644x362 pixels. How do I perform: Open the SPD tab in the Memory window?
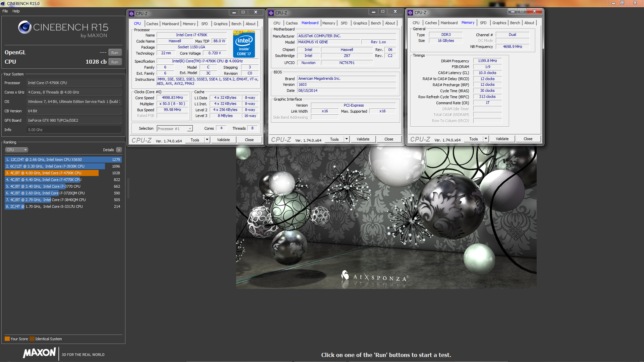pyautogui.click(x=483, y=23)
